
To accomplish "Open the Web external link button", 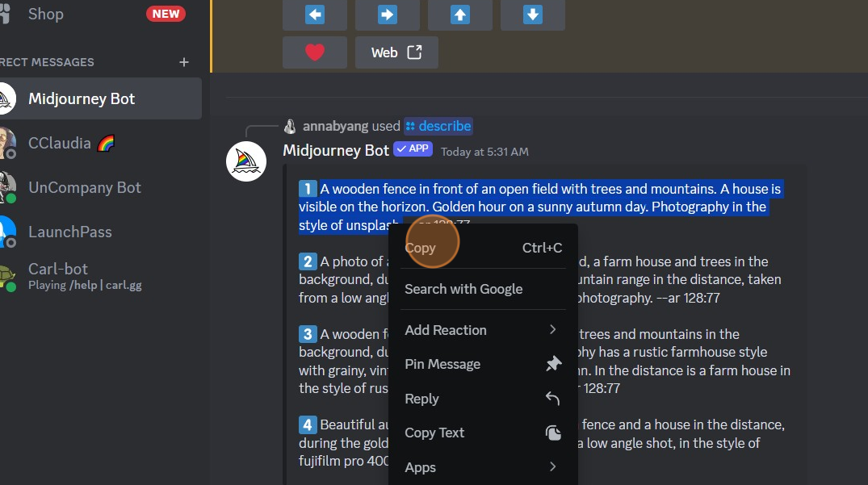I will 396,52.
